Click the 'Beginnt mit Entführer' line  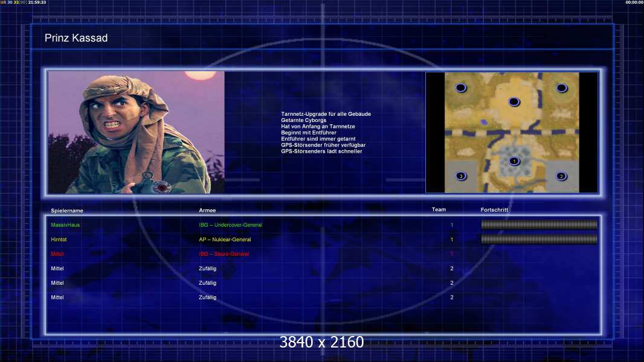309,132
